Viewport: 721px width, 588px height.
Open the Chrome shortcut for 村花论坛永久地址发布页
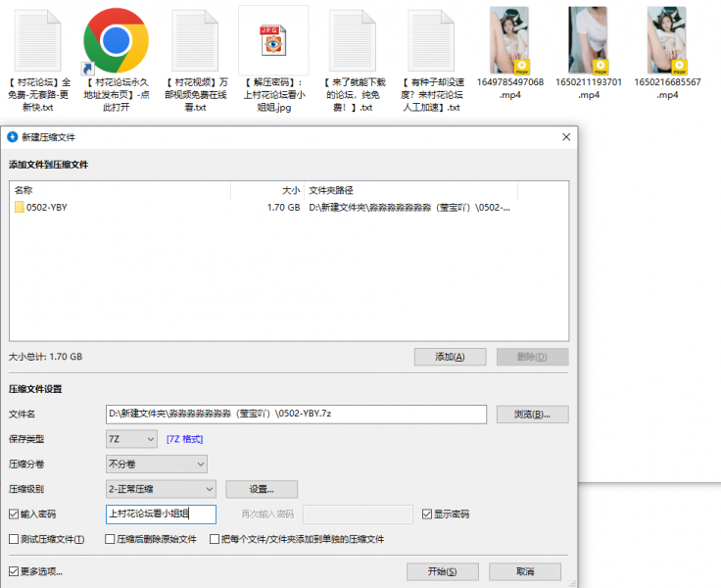pos(116,41)
